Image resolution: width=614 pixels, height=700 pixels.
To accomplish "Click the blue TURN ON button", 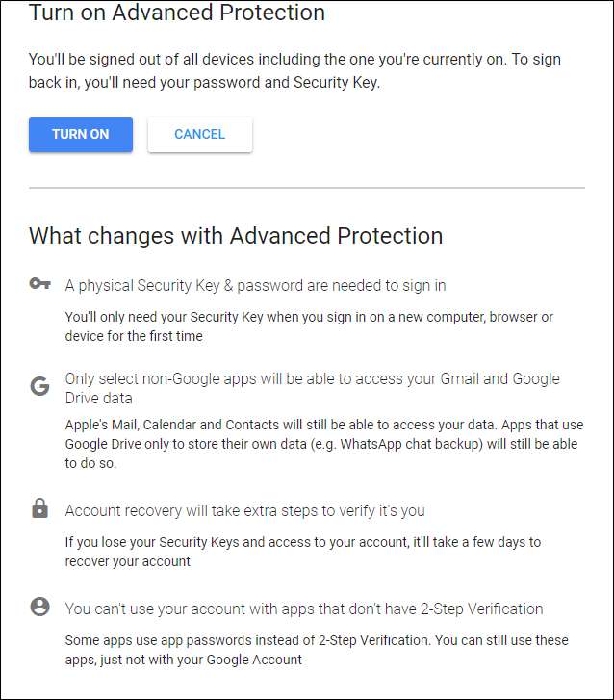I will [81, 135].
